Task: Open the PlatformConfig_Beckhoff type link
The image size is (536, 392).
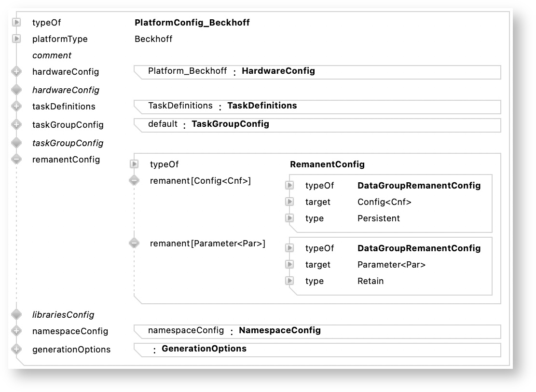Action: [192, 23]
